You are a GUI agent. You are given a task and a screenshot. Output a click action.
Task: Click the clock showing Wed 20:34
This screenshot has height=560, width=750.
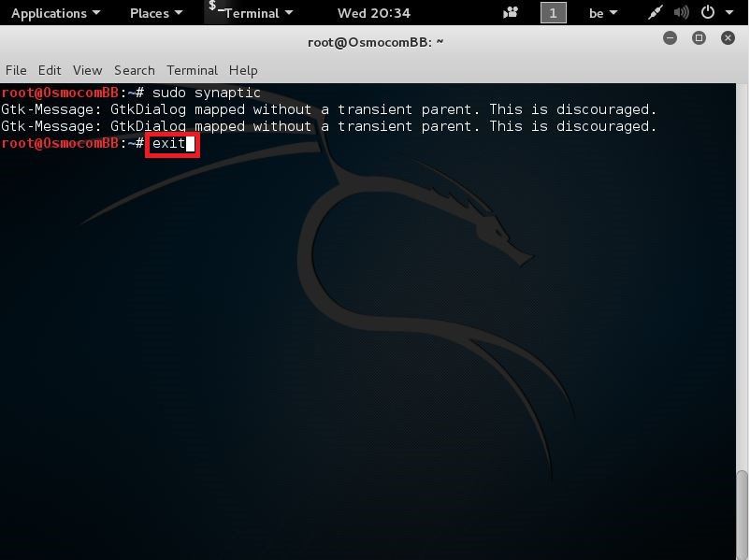pyautogui.click(x=373, y=13)
